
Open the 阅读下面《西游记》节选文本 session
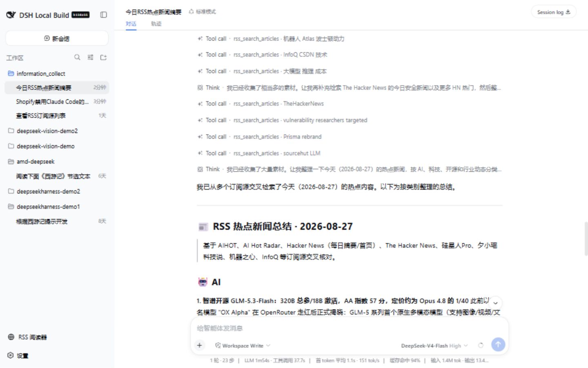click(57, 176)
